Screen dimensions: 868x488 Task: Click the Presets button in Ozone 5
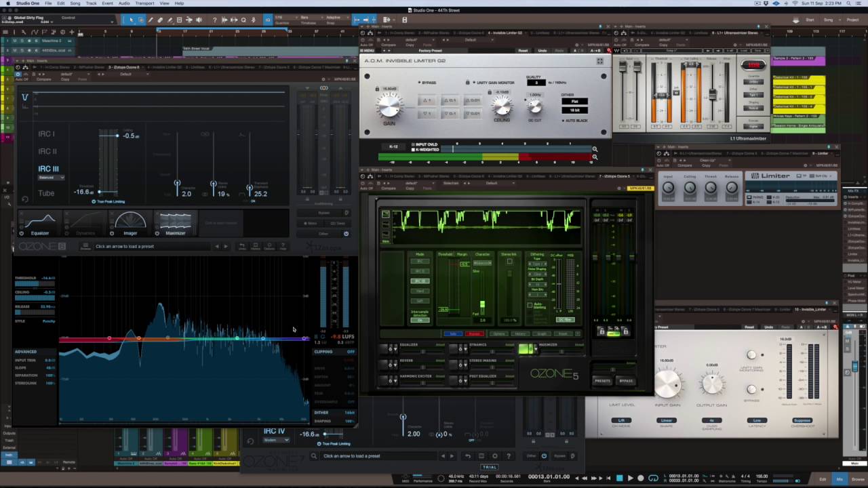(602, 380)
